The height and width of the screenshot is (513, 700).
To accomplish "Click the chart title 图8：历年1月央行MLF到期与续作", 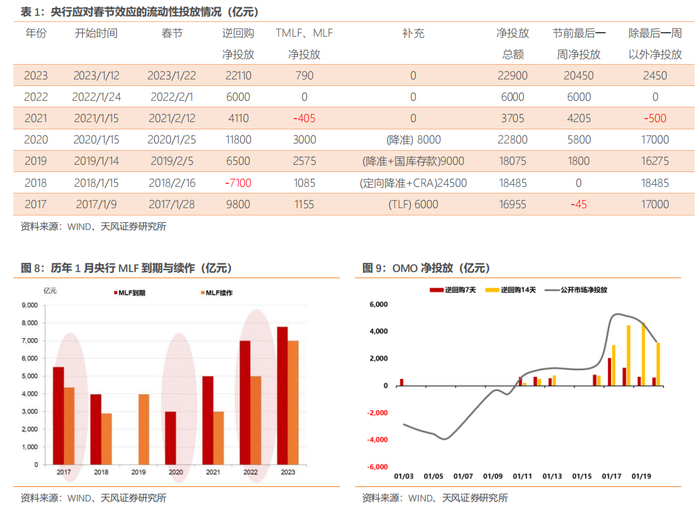I will pyautogui.click(x=126, y=268).
